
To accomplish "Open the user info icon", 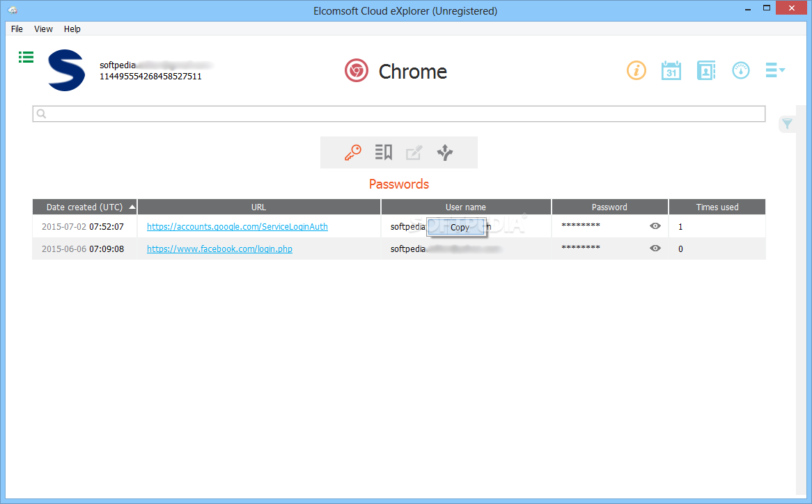I will 637,70.
